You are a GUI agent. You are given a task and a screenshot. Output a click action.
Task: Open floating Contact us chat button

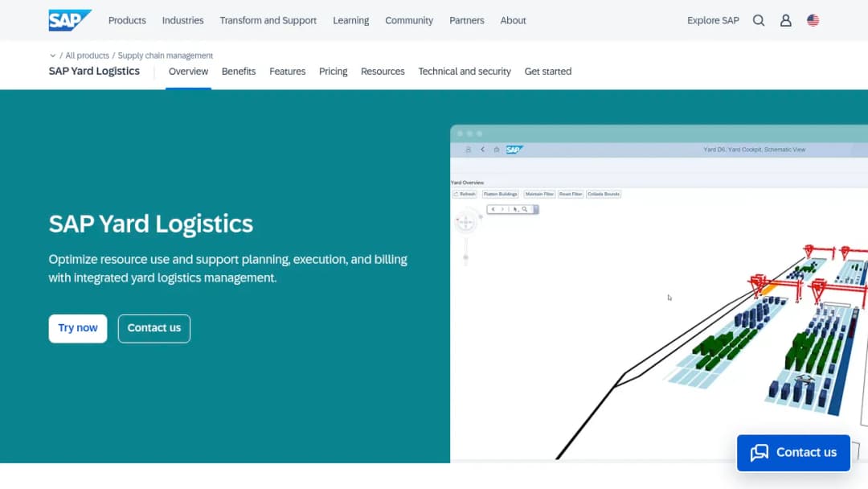793,453
